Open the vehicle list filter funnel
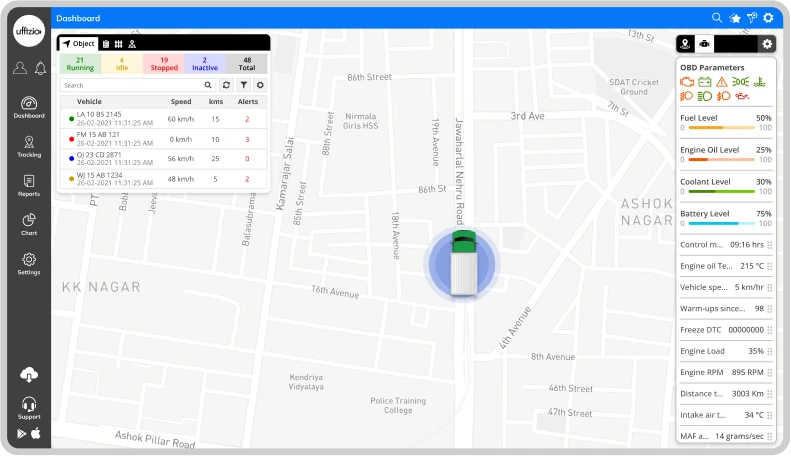Screen dimensions: 791x456 click(243, 86)
